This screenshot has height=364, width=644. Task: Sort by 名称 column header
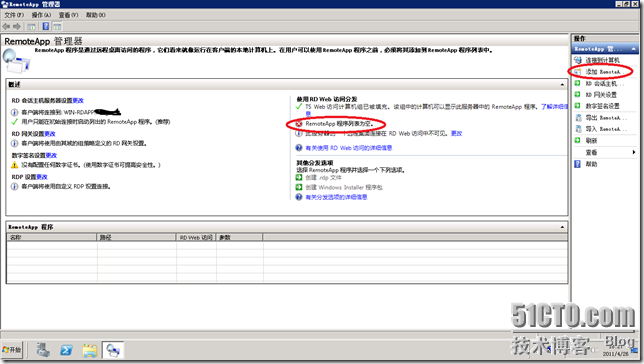[52, 237]
